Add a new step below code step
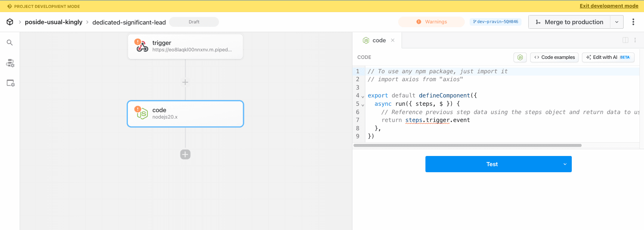The image size is (644, 230). [185, 154]
